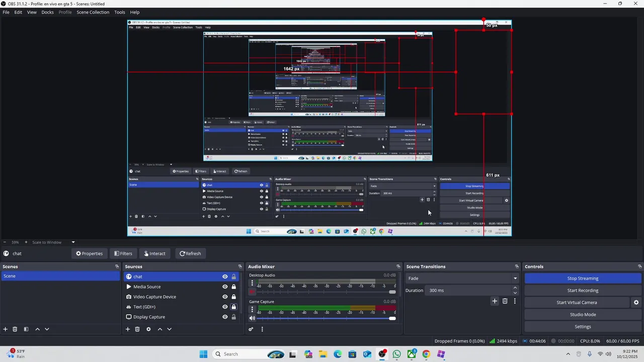Open the File menu
644x362 pixels.
tap(6, 12)
